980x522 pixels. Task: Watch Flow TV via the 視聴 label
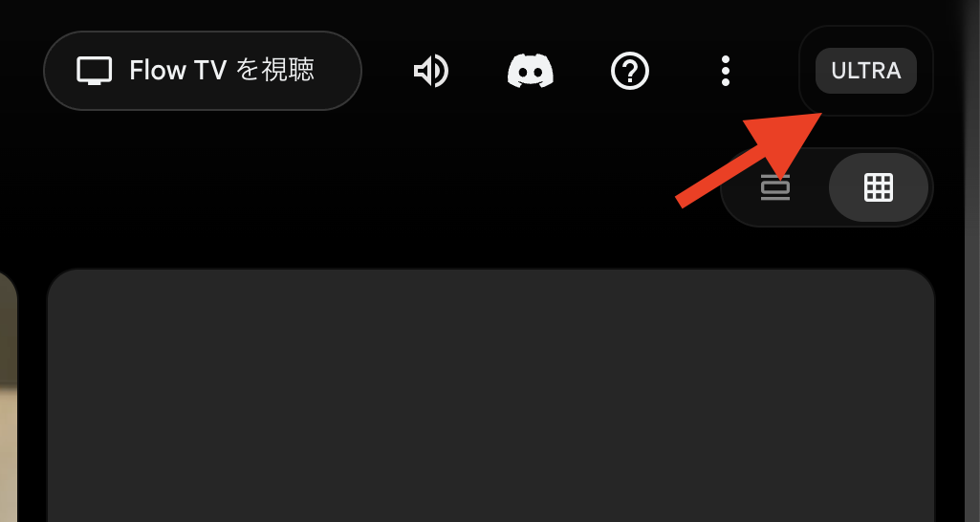tap(288, 70)
